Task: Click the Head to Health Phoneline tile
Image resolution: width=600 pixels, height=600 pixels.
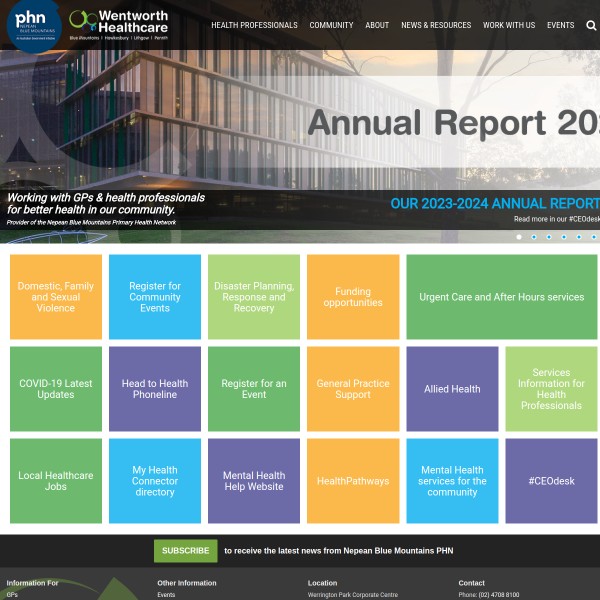Action: (155, 389)
